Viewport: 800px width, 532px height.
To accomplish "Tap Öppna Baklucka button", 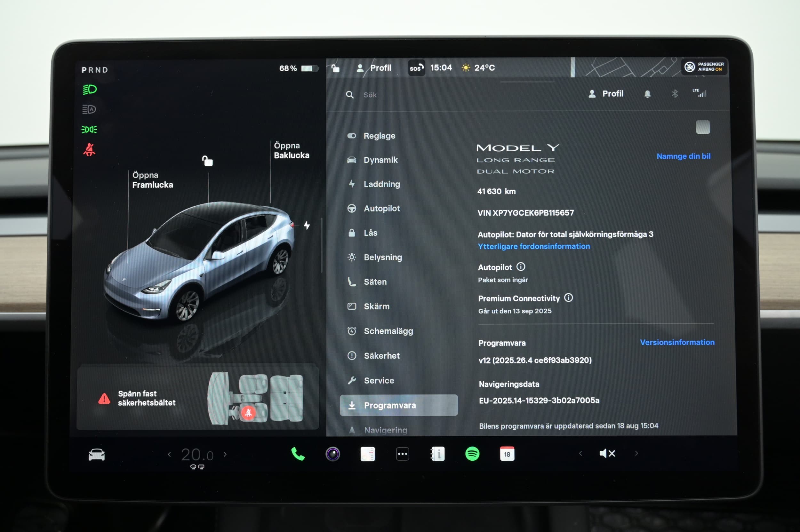I will tap(292, 150).
